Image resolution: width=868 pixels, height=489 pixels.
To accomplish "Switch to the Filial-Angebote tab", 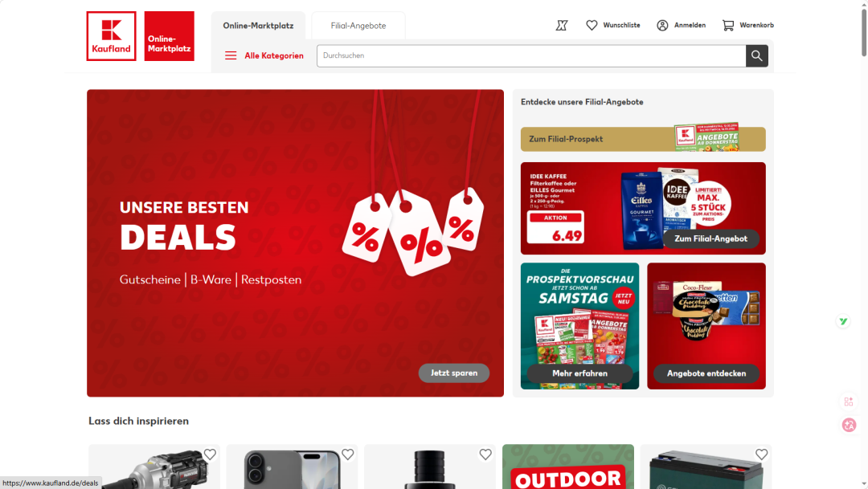I will point(358,26).
